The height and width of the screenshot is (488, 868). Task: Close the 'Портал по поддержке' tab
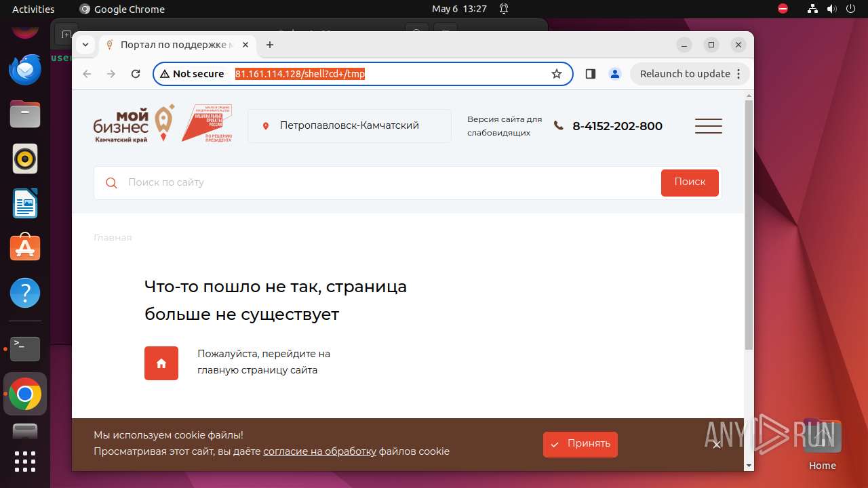tap(245, 45)
